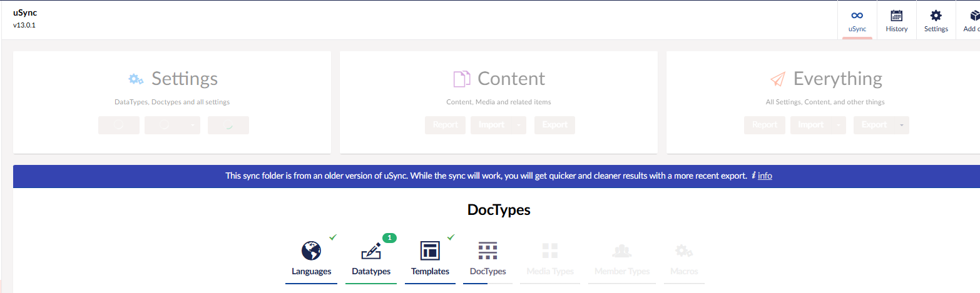980x293 pixels.
Task: Click the Content card heading text
Action: (511, 79)
